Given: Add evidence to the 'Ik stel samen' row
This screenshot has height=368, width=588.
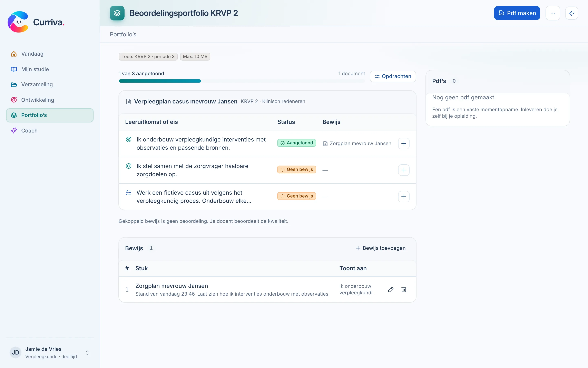Looking at the screenshot, I should (x=404, y=170).
